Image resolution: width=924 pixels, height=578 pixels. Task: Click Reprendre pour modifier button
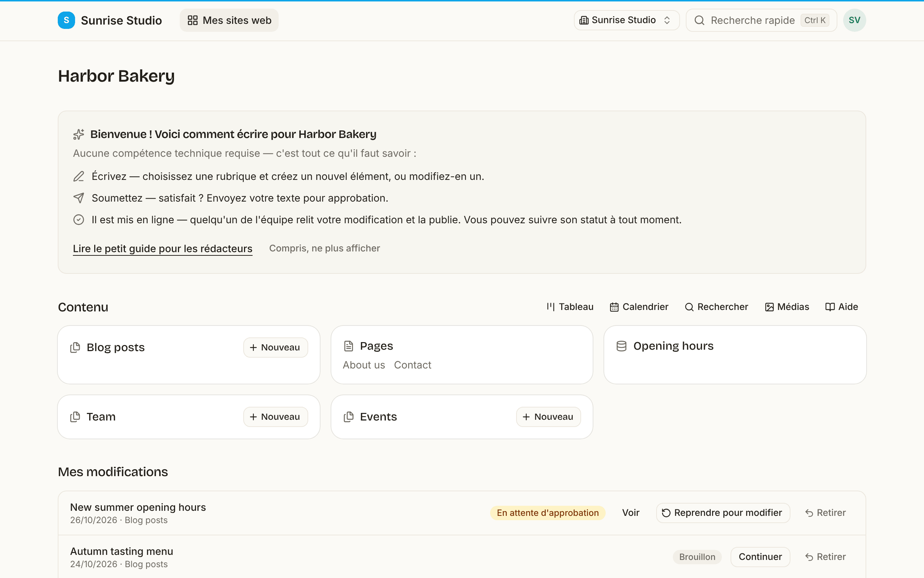[723, 513]
